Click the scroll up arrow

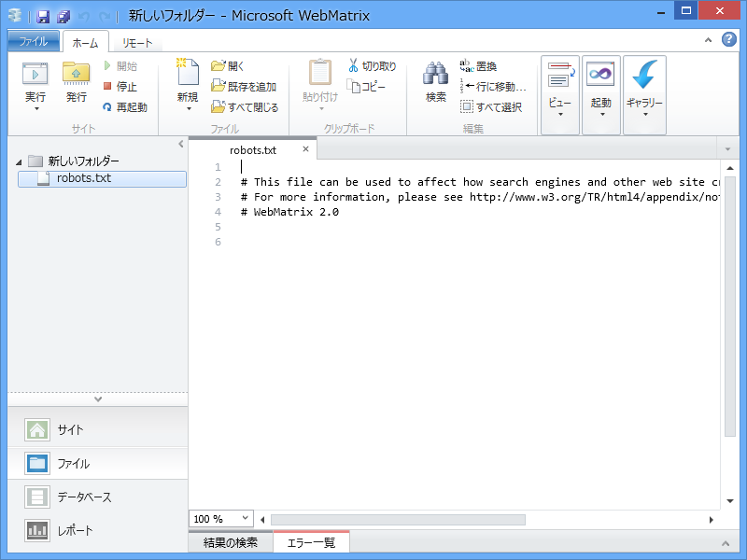tap(730, 168)
